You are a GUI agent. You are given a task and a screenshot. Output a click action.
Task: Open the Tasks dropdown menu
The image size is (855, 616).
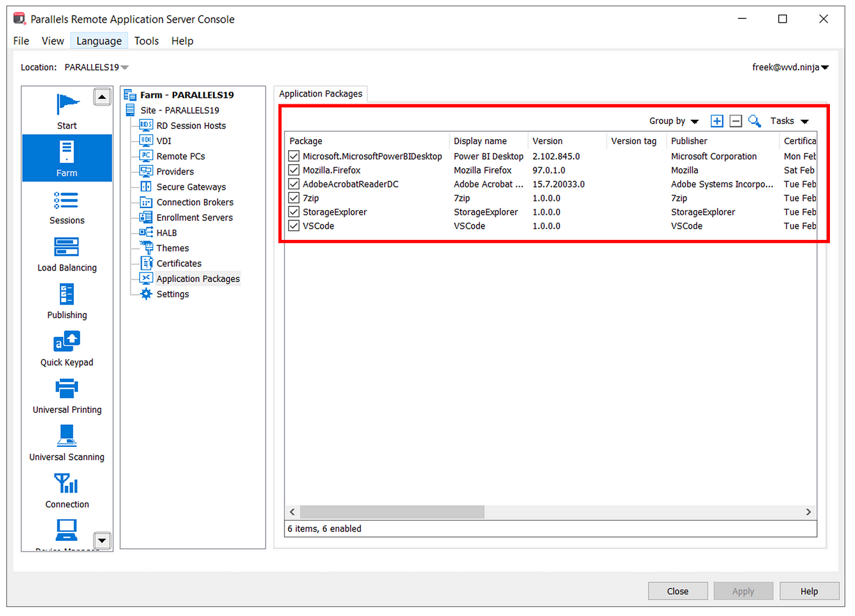(789, 121)
